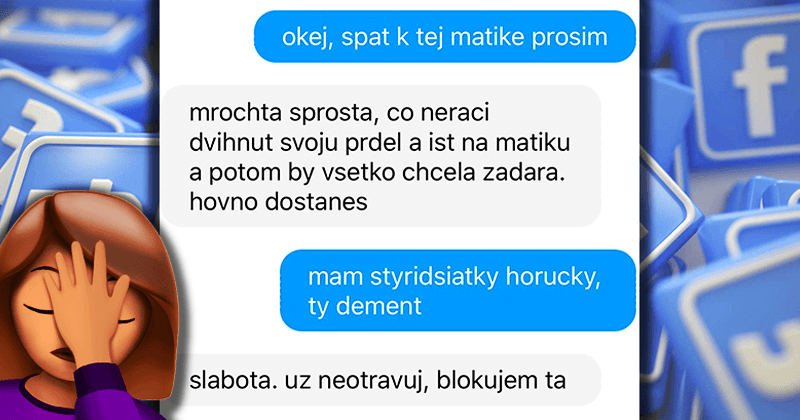This screenshot has height=420, width=800.
Task: Select the blue 'mam styridsiatky horucky' message
Action: point(458,290)
